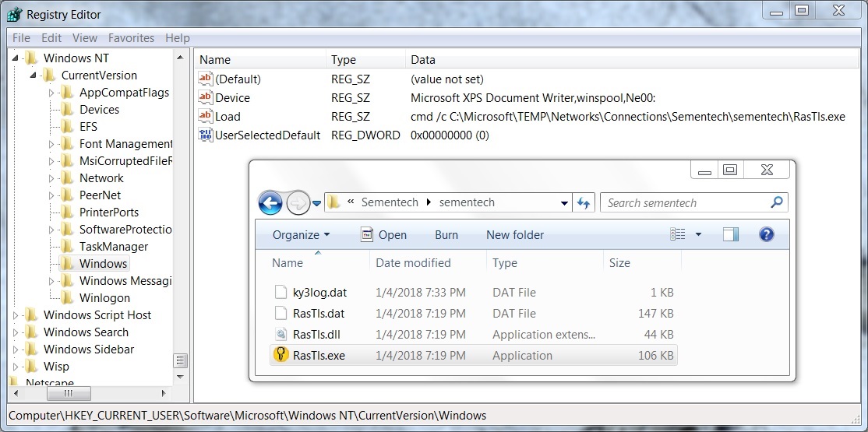Open the Organize dropdown menu
The height and width of the screenshot is (432, 868).
(x=301, y=234)
